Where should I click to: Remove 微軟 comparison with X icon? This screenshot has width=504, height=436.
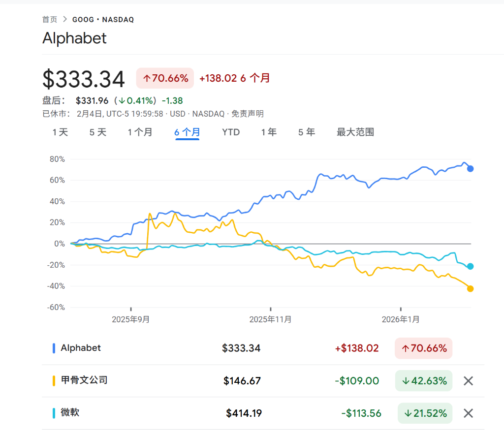click(x=468, y=413)
